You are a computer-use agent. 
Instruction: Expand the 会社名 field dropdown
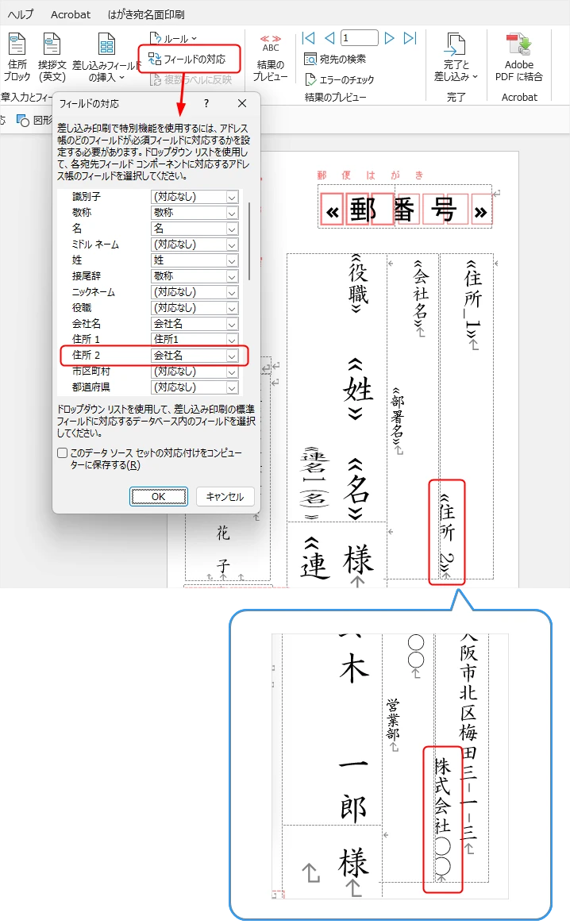(x=232, y=324)
